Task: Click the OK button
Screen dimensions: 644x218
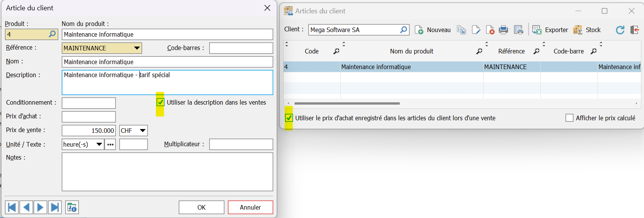Action: coord(202,207)
